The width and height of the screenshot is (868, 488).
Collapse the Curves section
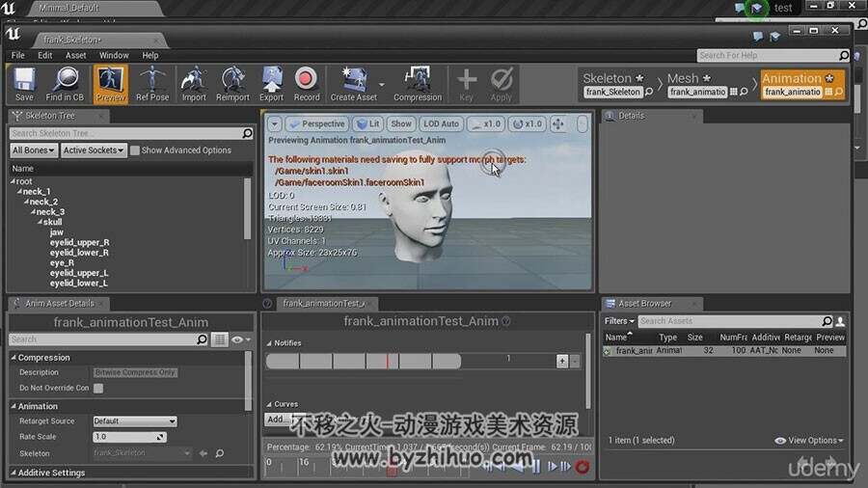pyautogui.click(x=270, y=404)
